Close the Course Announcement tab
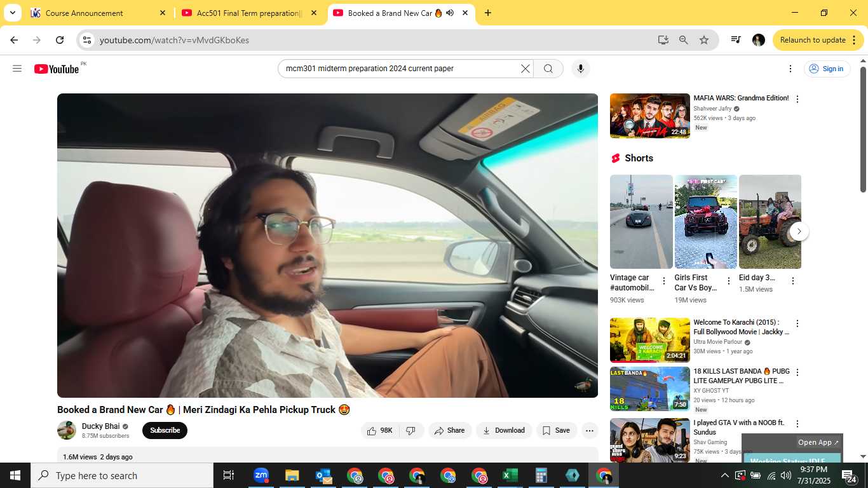The height and width of the screenshot is (488, 868). tap(163, 13)
